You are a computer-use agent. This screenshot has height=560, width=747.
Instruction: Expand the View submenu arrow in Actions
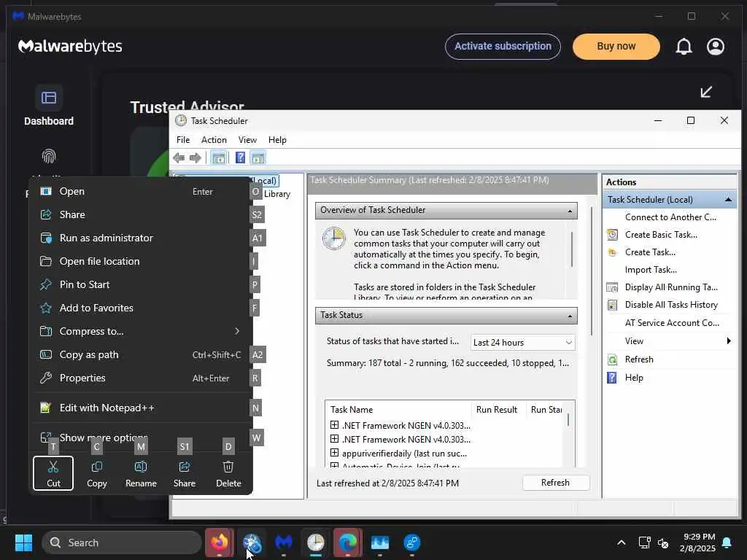729,341
